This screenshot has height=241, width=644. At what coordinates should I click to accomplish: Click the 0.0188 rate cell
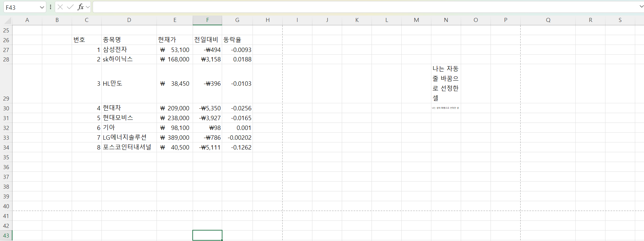(237, 59)
